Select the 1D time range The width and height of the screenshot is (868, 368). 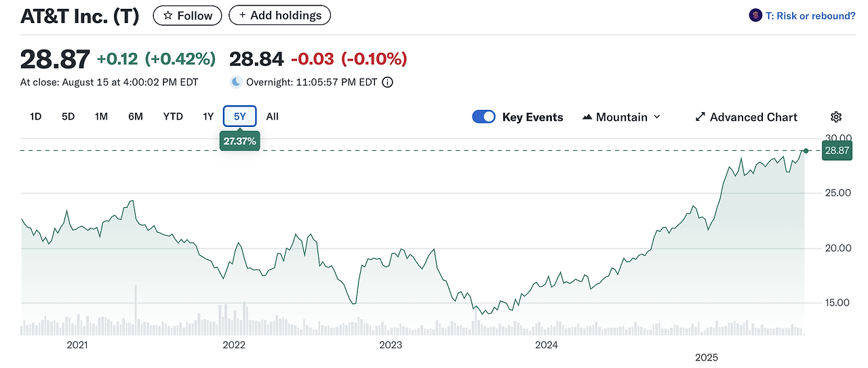36,116
